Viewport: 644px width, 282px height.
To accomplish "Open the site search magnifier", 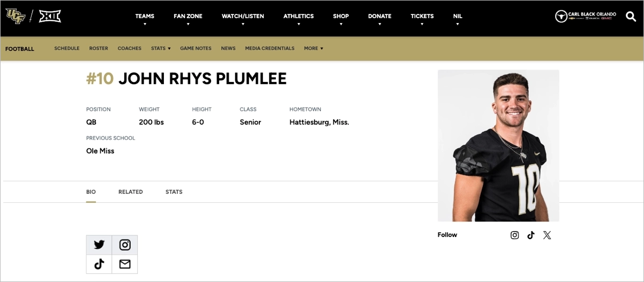I will coord(631,17).
